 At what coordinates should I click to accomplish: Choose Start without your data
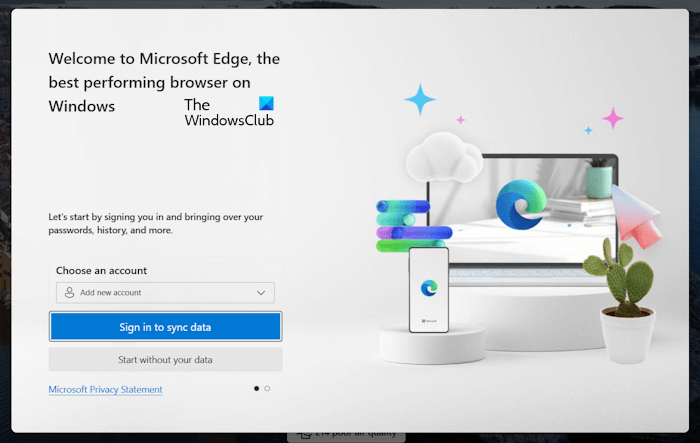point(165,359)
